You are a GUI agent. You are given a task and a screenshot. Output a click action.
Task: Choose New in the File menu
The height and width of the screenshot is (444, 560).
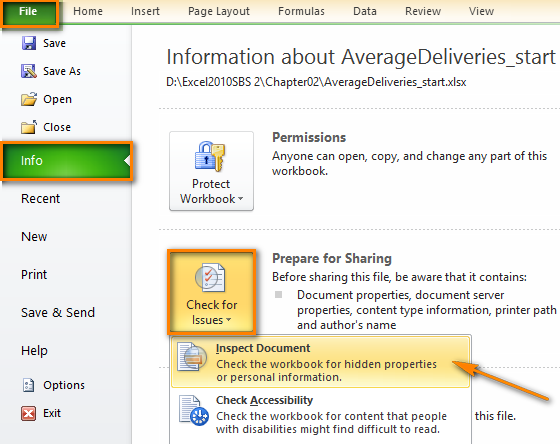pyautogui.click(x=34, y=236)
